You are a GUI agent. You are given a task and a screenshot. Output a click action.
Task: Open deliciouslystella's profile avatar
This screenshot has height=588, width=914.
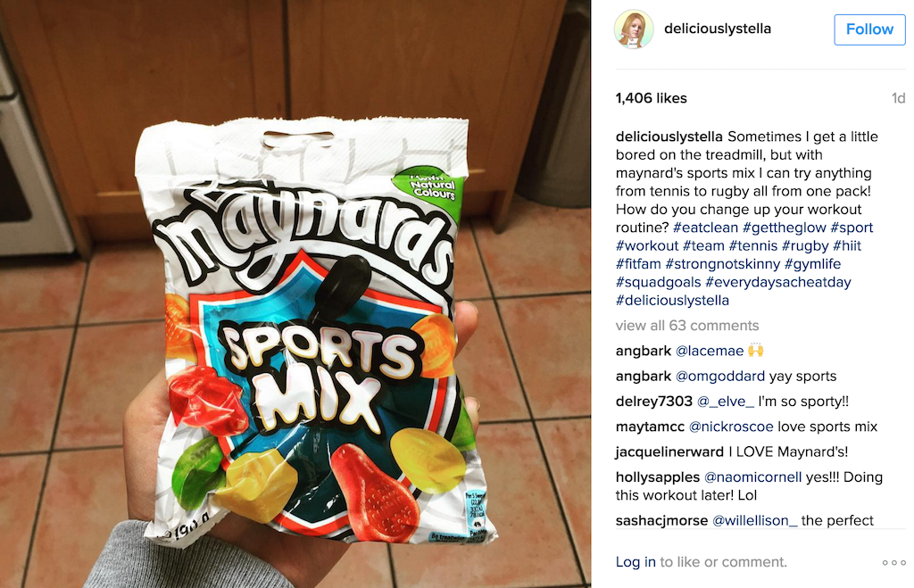coord(633,29)
